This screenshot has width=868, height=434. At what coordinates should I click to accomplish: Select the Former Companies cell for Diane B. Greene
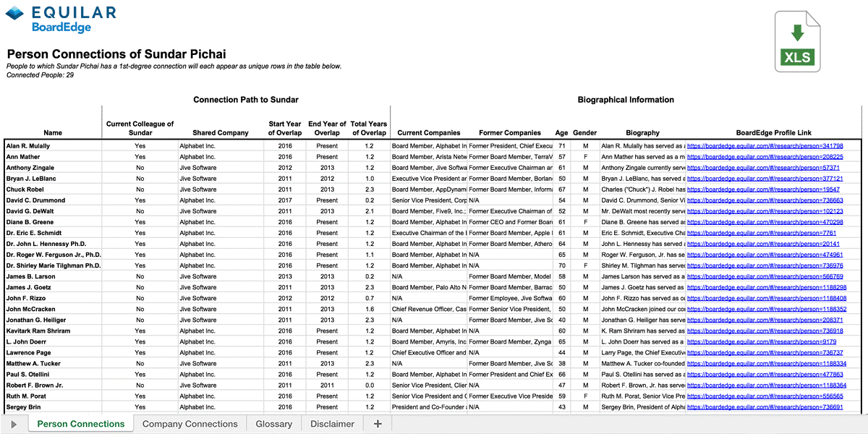510,222
